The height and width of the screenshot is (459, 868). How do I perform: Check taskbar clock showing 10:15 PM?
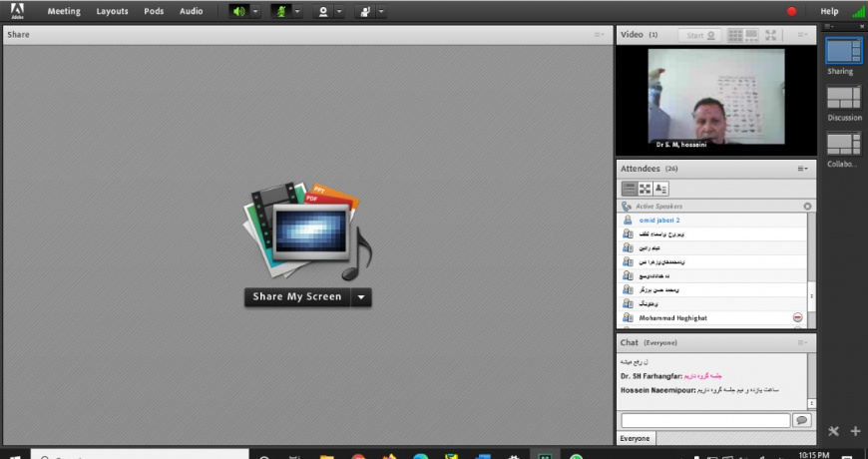814,455
